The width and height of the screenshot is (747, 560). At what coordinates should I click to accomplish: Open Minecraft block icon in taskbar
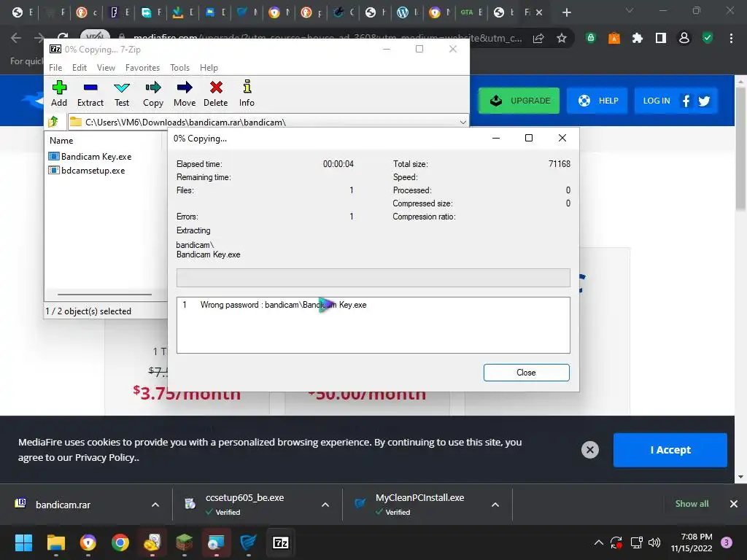click(184, 542)
